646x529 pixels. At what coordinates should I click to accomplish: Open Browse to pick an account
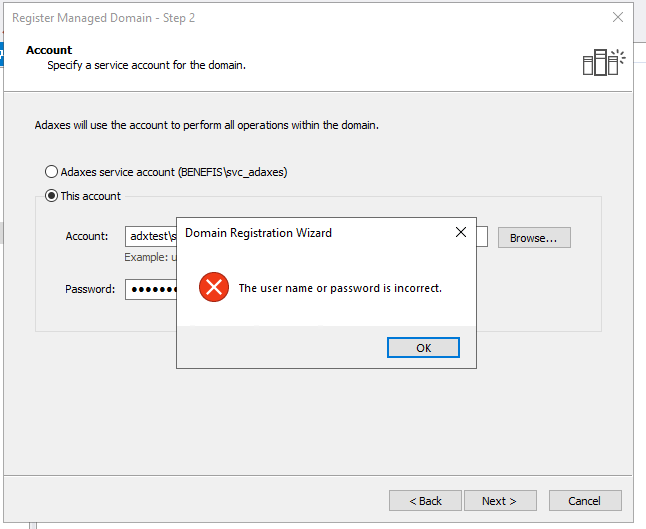pos(534,238)
